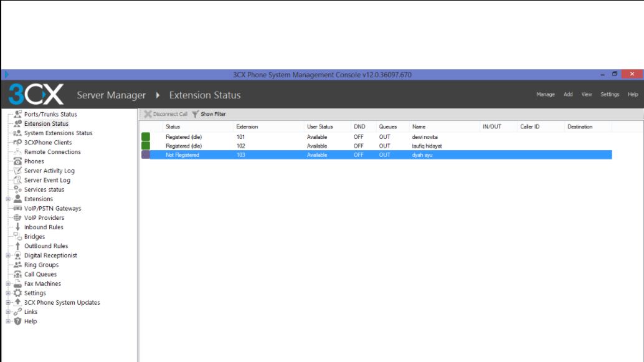The width and height of the screenshot is (644, 362).
Task: Click the Ports/Trunks Status icon
Action: pyautogui.click(x=17, y=114)
